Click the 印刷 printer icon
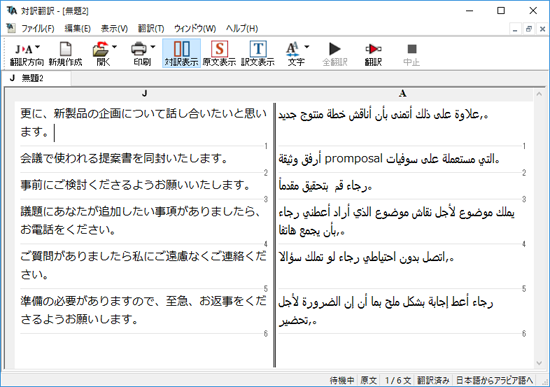This screenshot has width=550, height=387. point(139,49)
